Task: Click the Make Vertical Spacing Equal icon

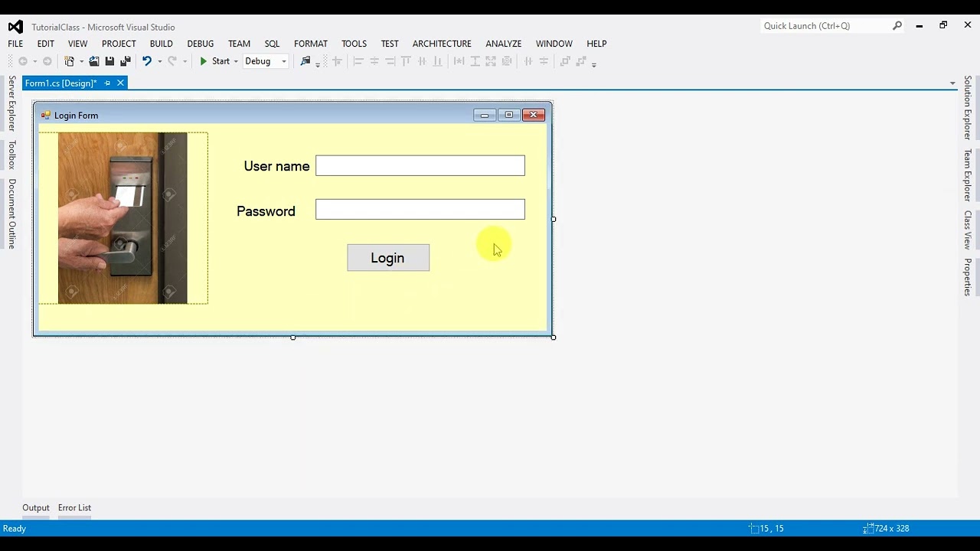Action: 544,61
